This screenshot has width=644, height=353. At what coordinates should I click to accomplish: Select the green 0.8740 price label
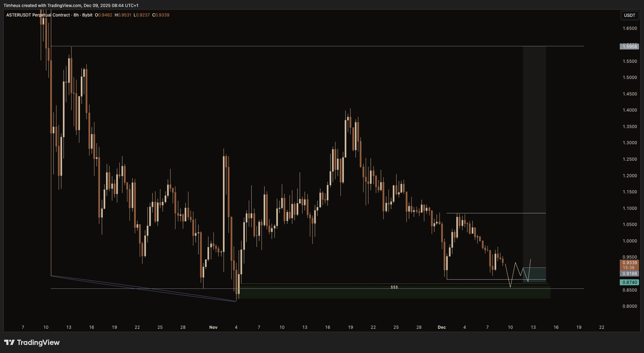630,282
